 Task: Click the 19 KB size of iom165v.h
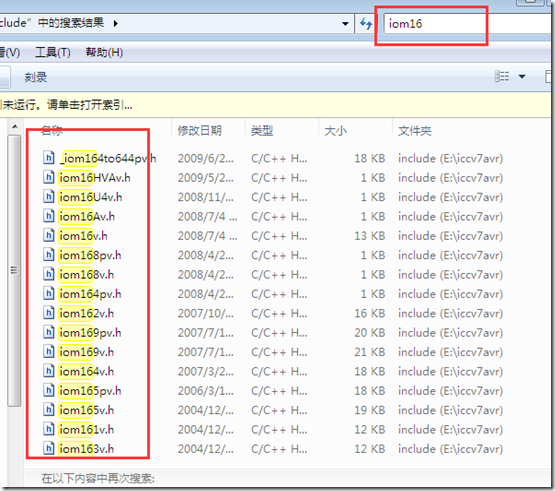pos(370,410)
